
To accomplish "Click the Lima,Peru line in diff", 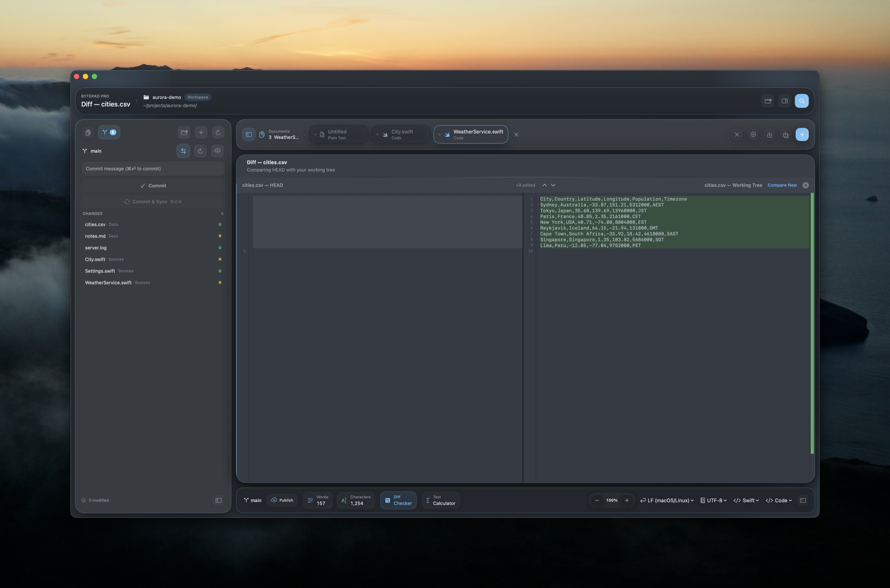I will [590, 245].
